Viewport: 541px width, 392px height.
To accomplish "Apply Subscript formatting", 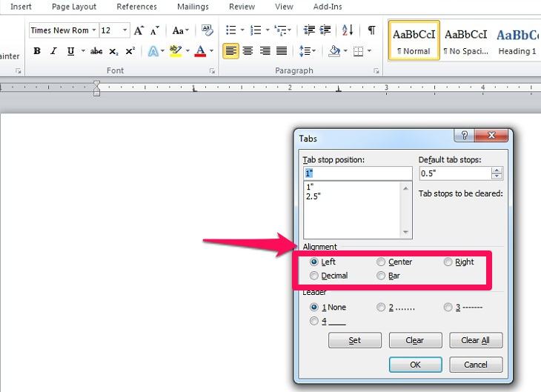I will pos(113,51).
